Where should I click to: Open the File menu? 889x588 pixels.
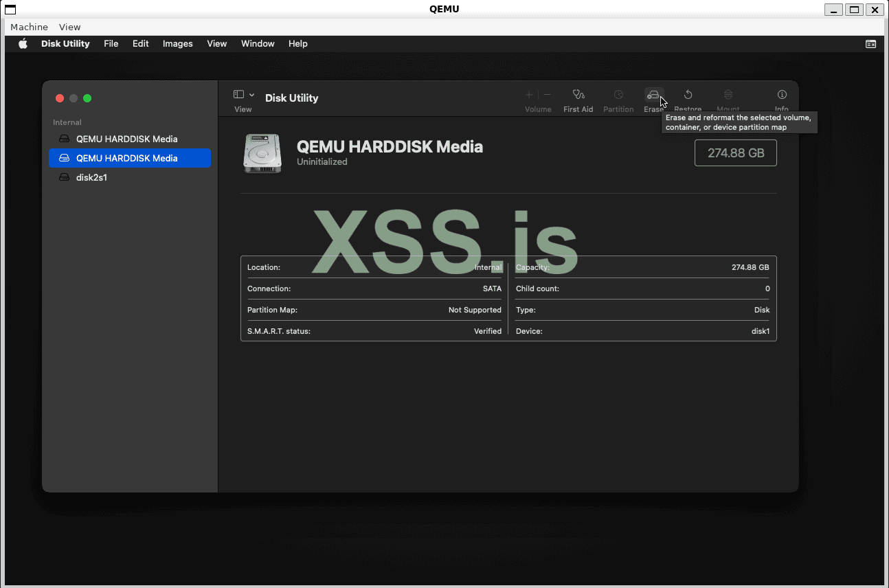111,44
